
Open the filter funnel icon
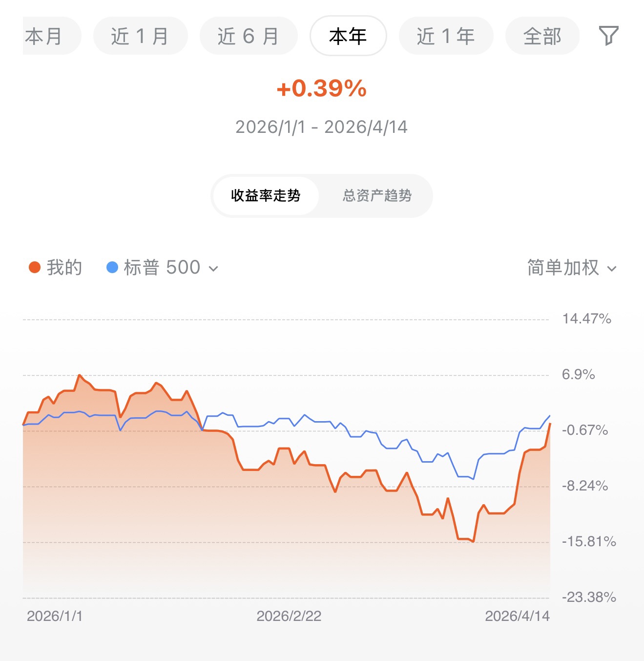click(x=608, y=36)
